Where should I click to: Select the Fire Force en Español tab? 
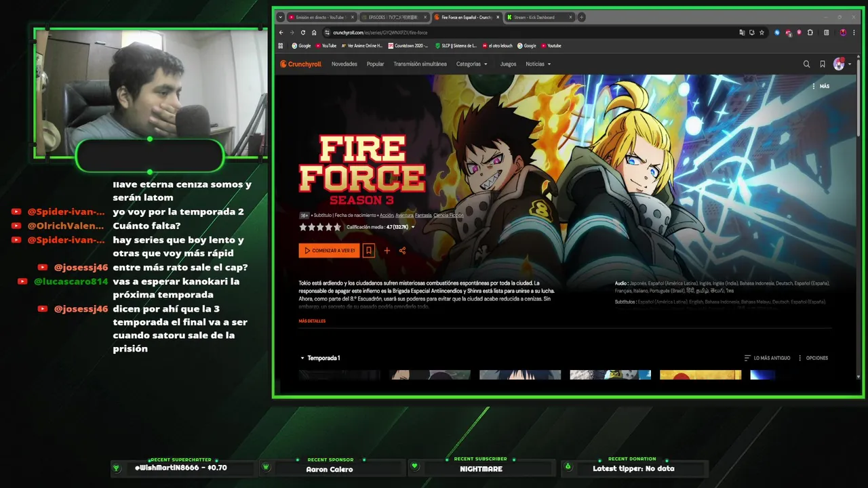tap(467, 18)
